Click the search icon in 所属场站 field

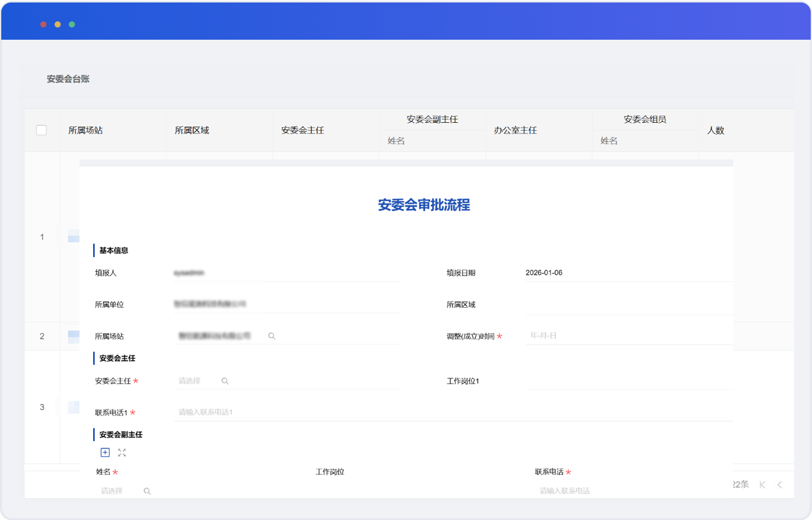(271, 336)
